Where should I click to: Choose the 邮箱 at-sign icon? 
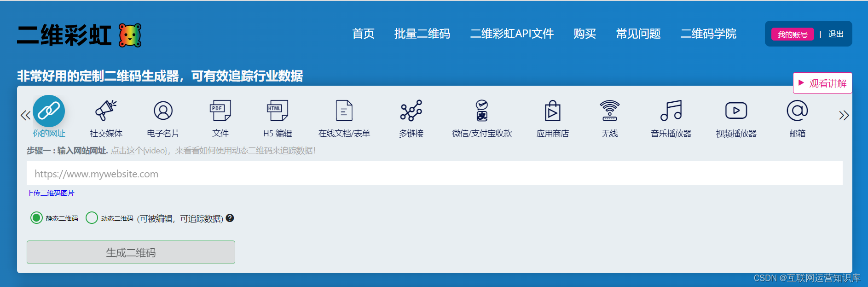tap(798, 111)
